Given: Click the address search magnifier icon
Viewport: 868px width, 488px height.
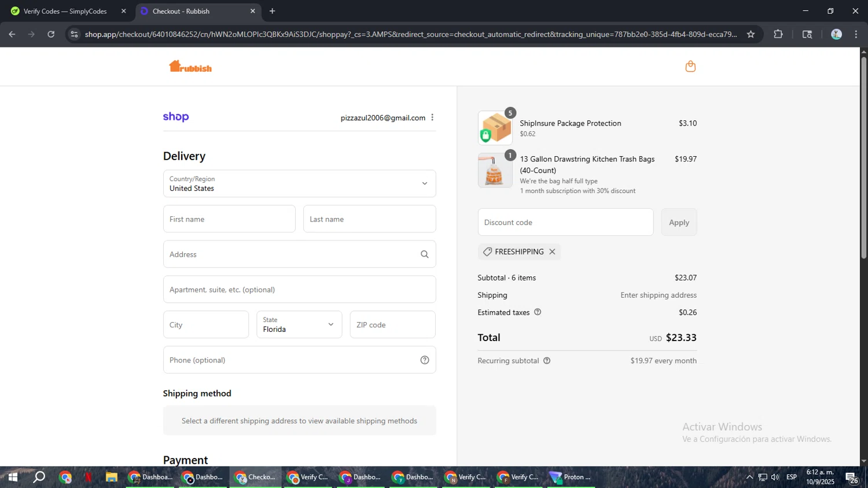Looking at the screenshot, I should [x=425, y=254].
